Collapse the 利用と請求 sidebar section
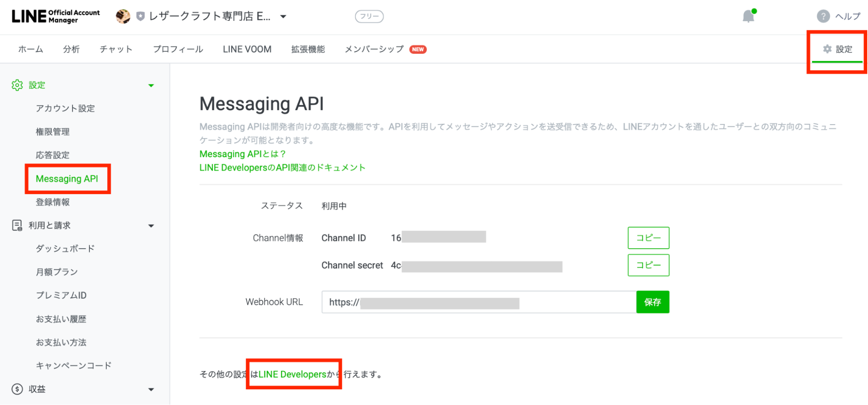868x405 pixels. point(151,226)
